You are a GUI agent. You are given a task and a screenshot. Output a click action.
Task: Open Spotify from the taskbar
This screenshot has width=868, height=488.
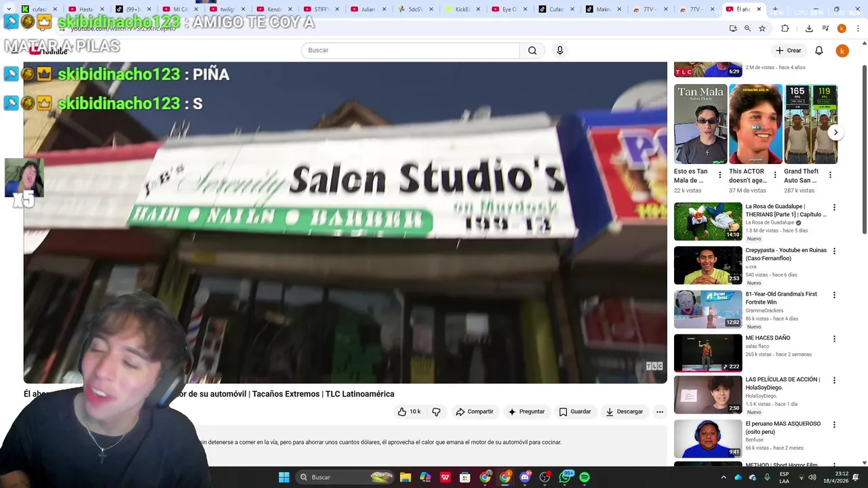[x=585, y=477]
